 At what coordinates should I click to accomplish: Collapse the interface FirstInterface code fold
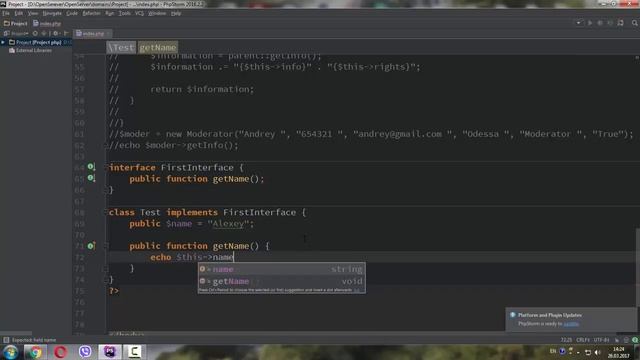[106, 168]
